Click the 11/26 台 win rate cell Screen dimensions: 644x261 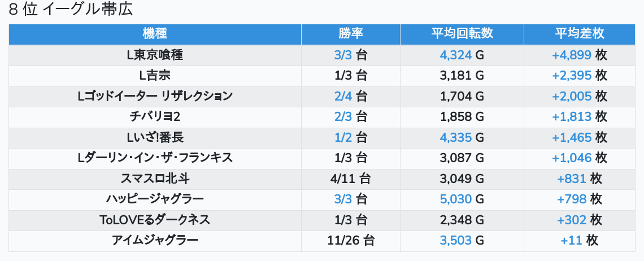click(x=351, y=241)
